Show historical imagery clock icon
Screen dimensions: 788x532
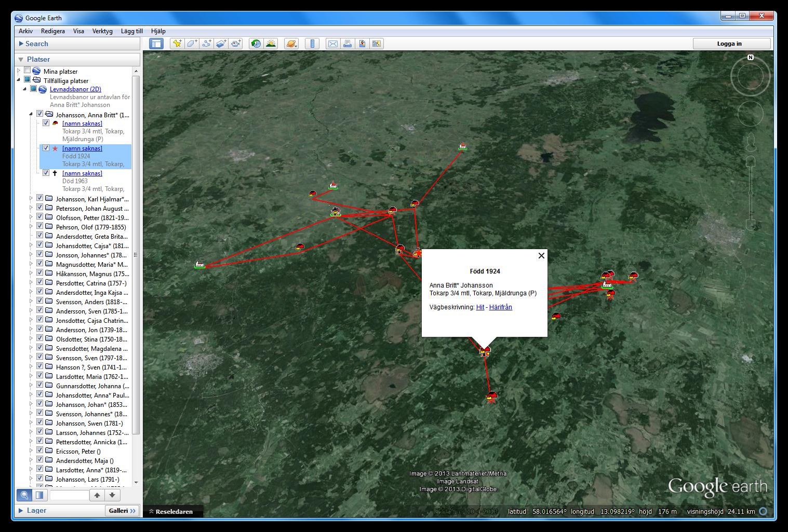[x=256, y=44]
